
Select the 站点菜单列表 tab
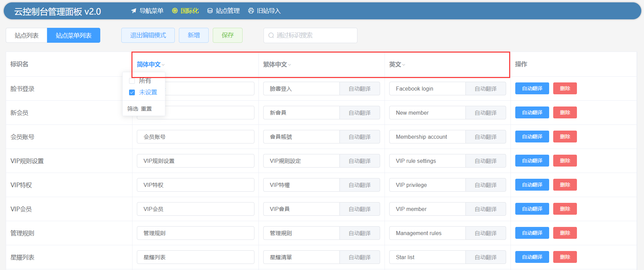74,35
